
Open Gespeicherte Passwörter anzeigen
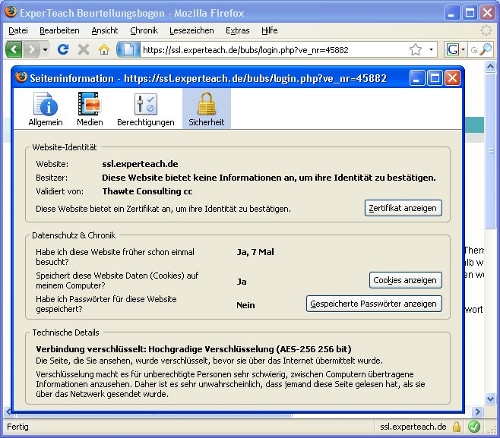pos(374,304)
